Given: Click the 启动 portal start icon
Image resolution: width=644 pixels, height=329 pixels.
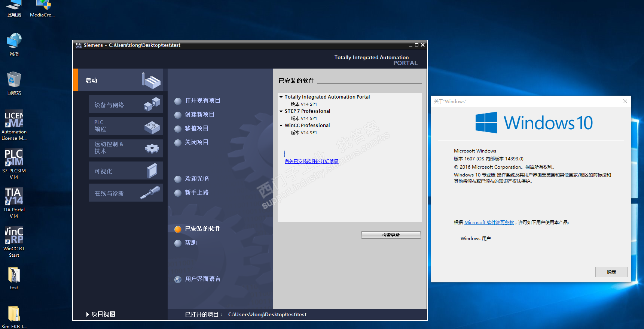Looking at the screenshot, I should [151, 81].
